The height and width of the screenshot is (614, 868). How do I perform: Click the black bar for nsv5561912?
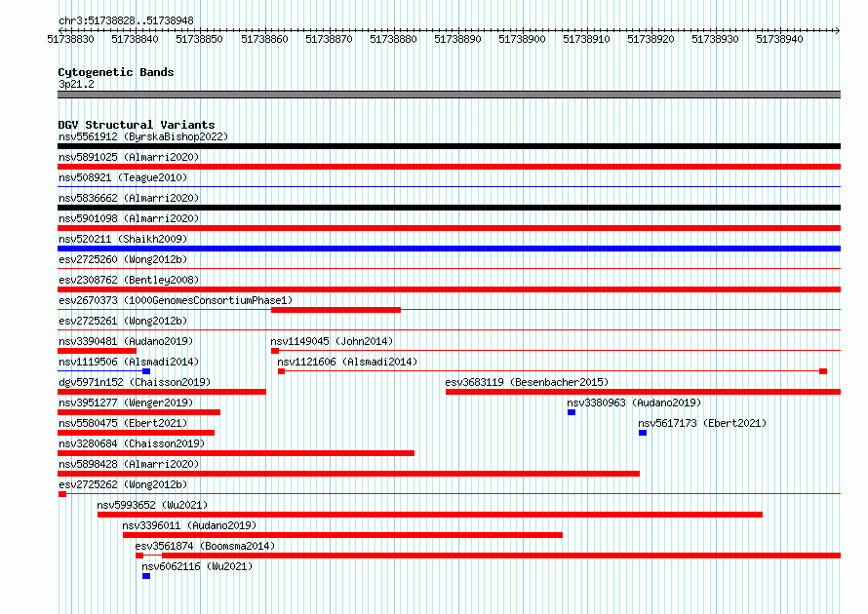(x=449, y=146)
